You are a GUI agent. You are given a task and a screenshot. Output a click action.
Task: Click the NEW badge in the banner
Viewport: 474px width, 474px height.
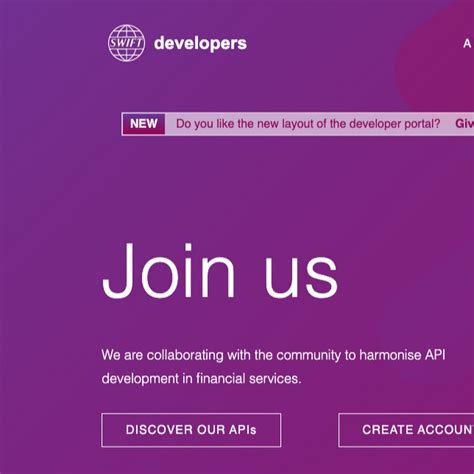[x=144, y=124]
